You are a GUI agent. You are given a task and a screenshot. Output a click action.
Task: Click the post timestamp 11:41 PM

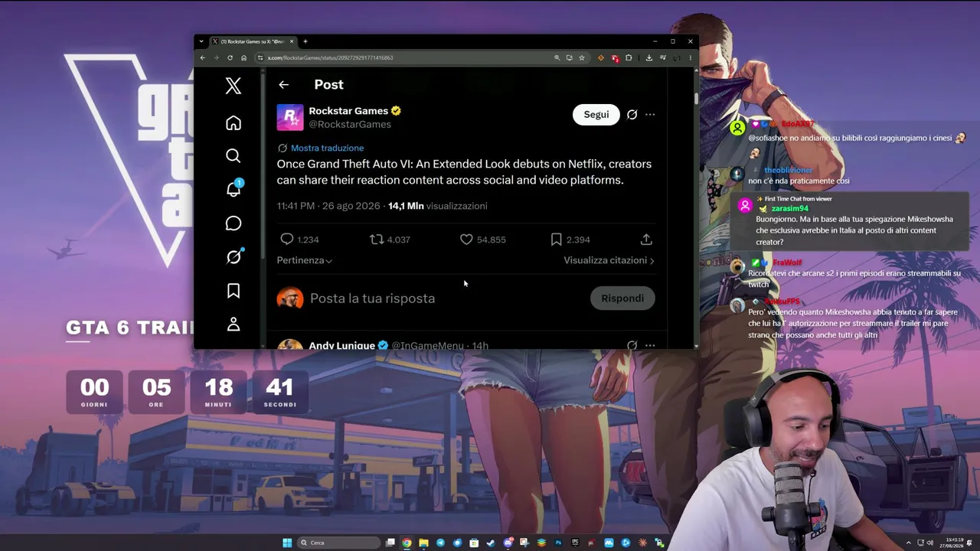click(x=296, y=206)
